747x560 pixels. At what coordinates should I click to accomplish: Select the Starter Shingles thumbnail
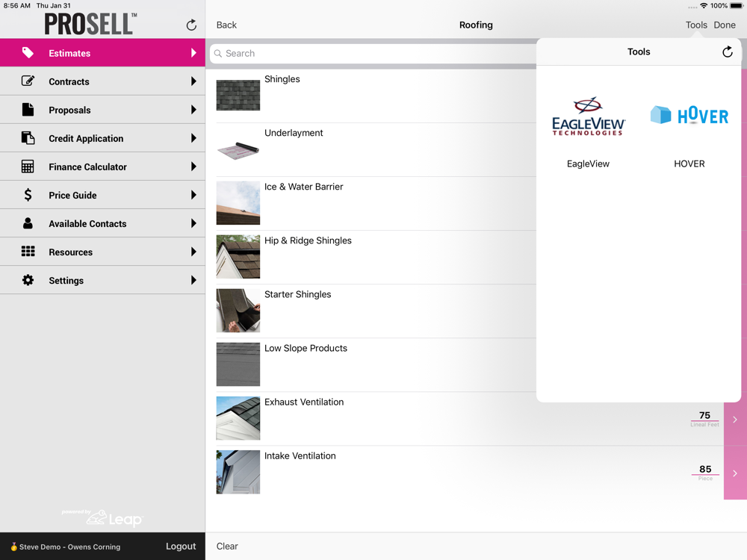(238, 311)
